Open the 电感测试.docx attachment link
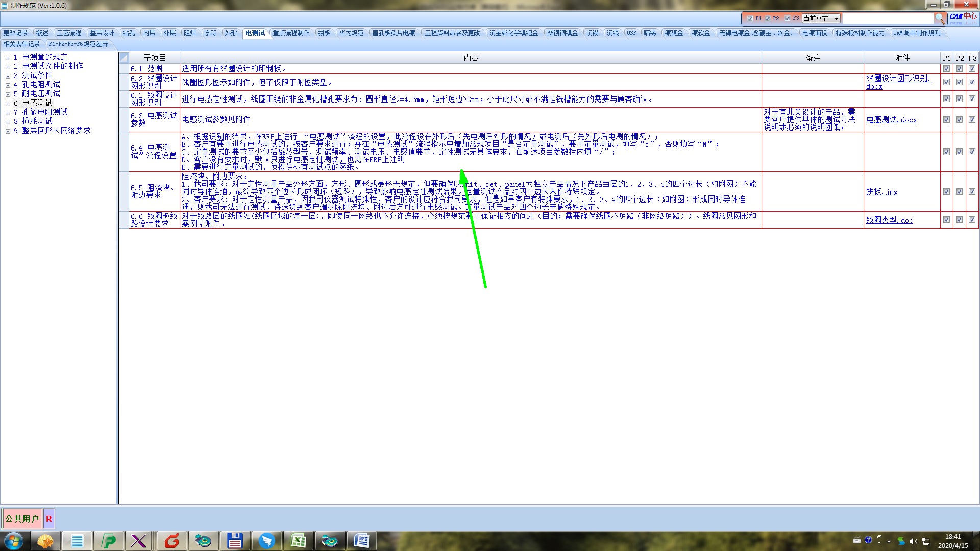Image resolution: width=980 pixels, height=551 pixels. coord(891,120)
